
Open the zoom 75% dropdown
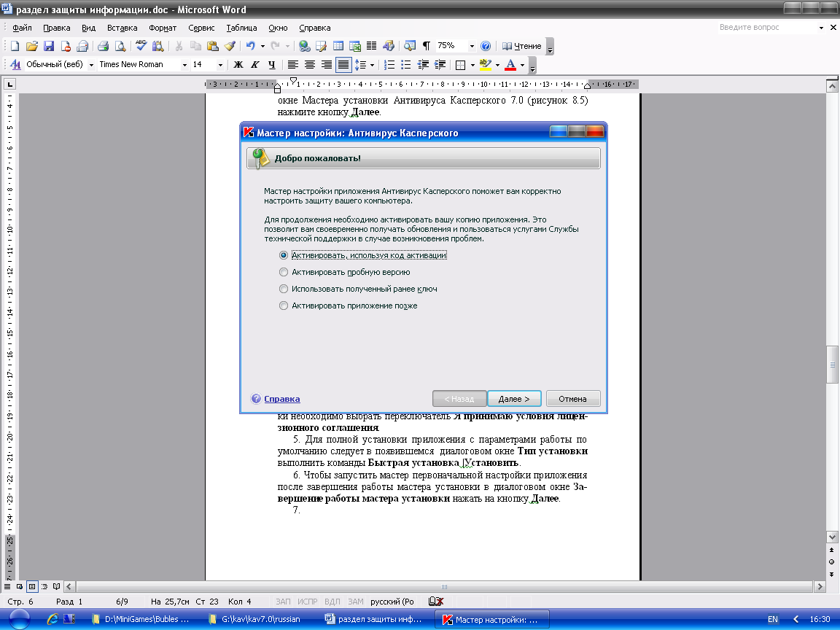click(472, 46)
